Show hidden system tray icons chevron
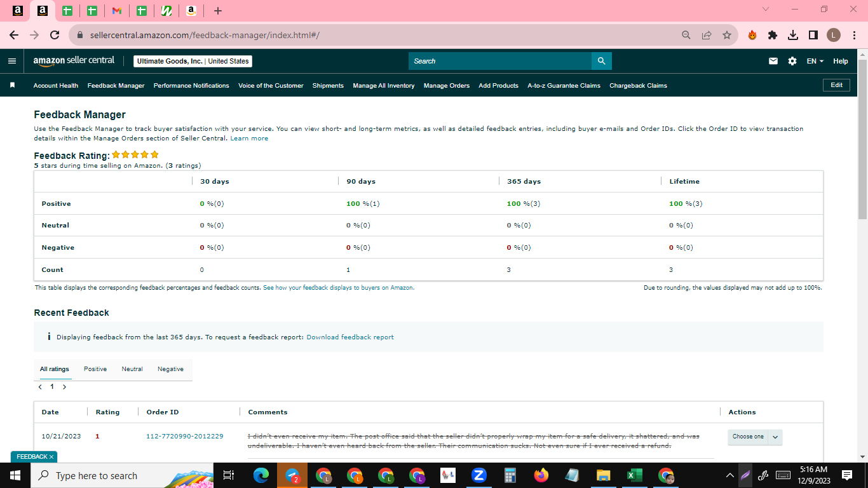Image resolution: width=868 pixels, height=488 pixels. tap(730, 475)
